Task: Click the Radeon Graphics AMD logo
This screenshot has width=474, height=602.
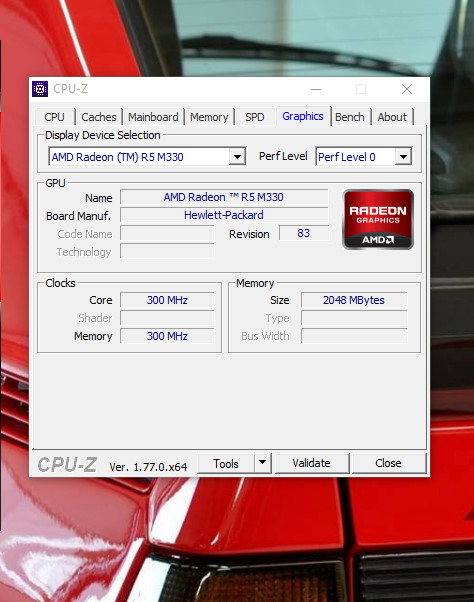Action: pyautogui.click(x=378, y=219)
